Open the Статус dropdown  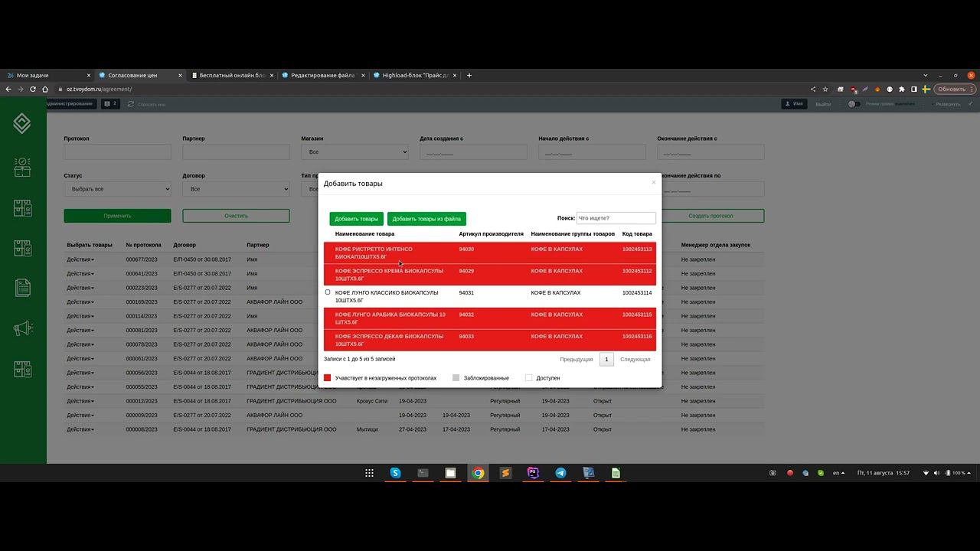pos(117,189)
